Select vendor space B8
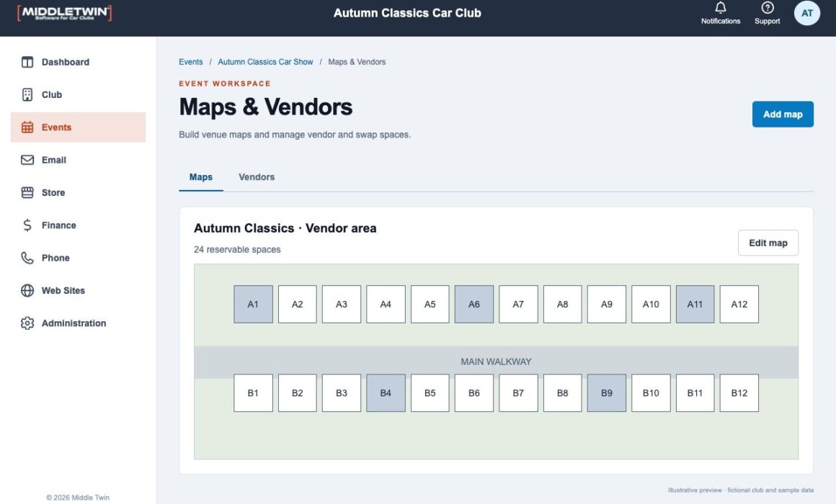 click(x=562, y=393)
